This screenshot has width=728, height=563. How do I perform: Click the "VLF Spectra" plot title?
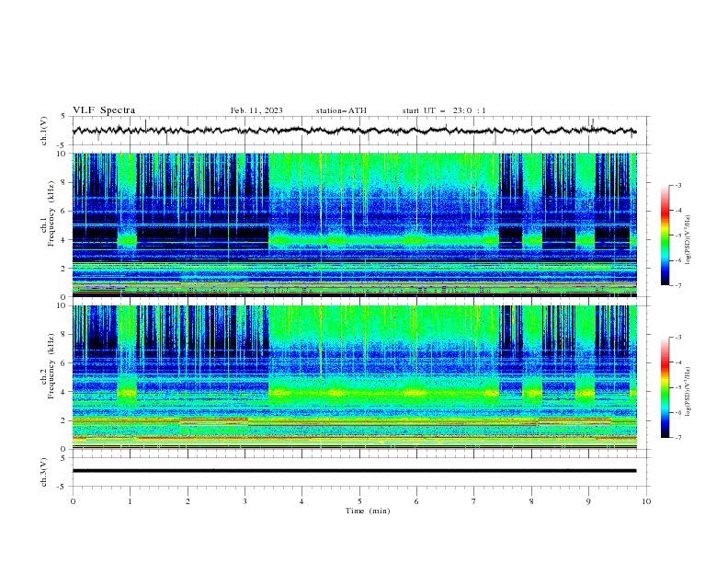pos(104,110)
